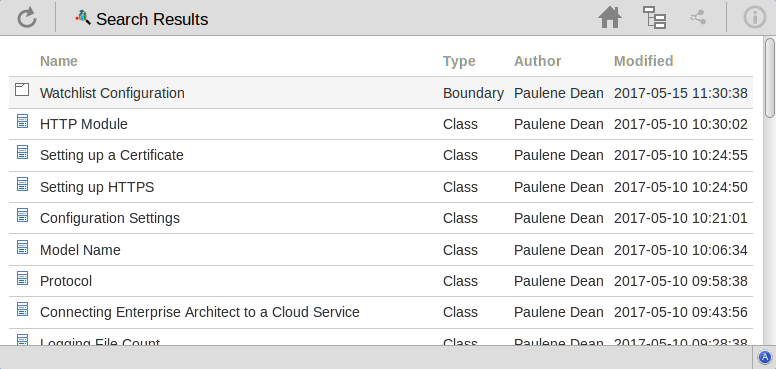Click the Name column header
Image resolution: width=776 pixels, height=369 pixels.
59,61
